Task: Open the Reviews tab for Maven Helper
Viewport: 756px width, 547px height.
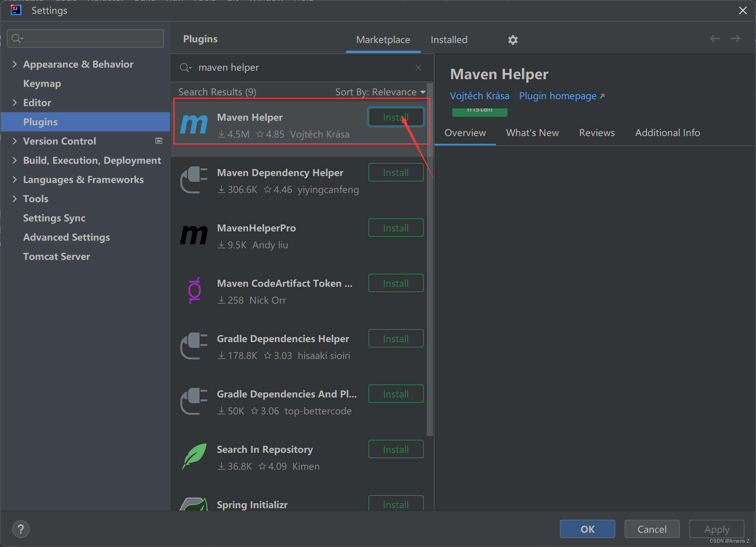Action: [597, 133]
